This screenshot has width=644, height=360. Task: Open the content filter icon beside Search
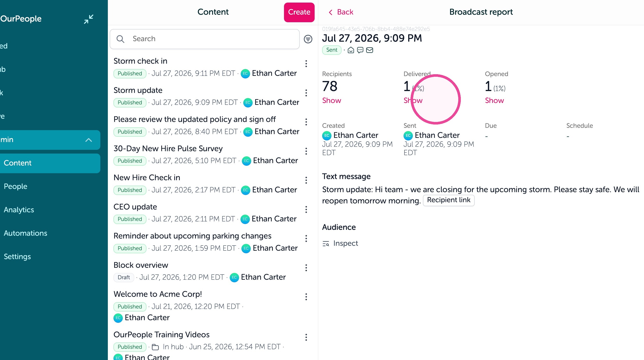click(308, 39)
